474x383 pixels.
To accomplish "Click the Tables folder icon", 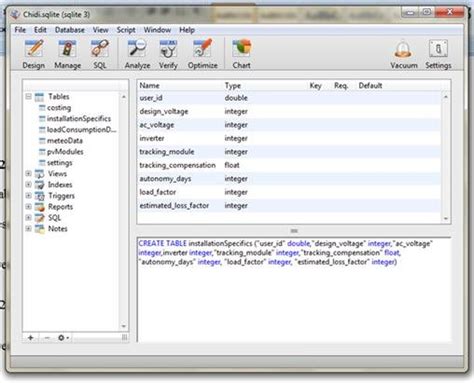I will point(39,97).
